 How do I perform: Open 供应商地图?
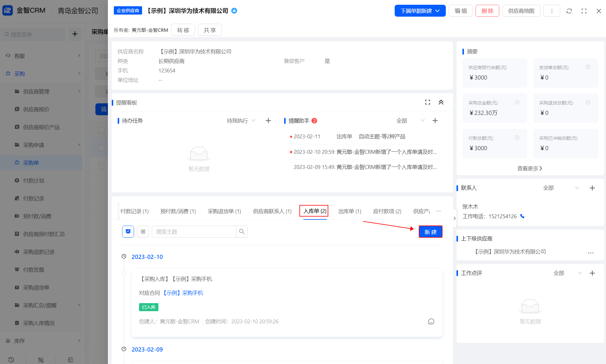coord(521,11)
